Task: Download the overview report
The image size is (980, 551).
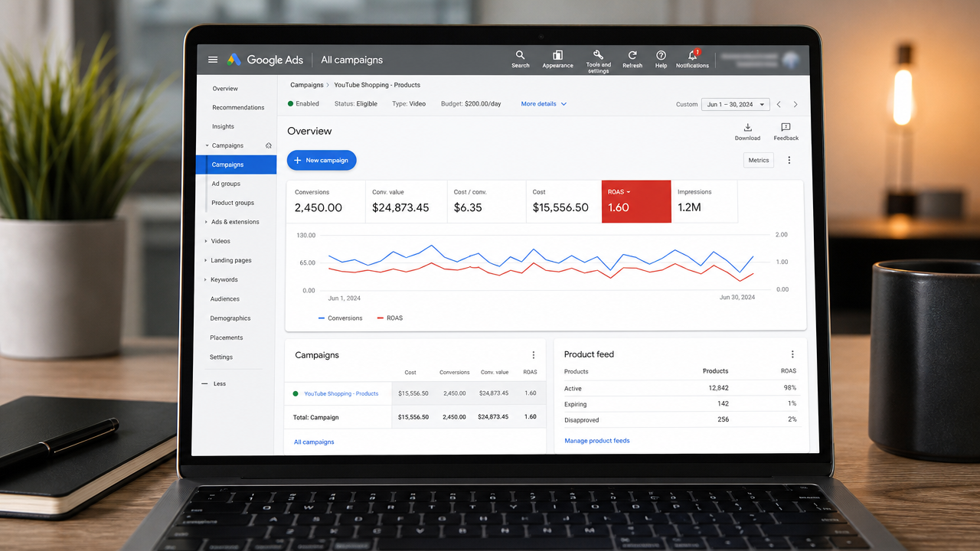Action: coord(747,132)
